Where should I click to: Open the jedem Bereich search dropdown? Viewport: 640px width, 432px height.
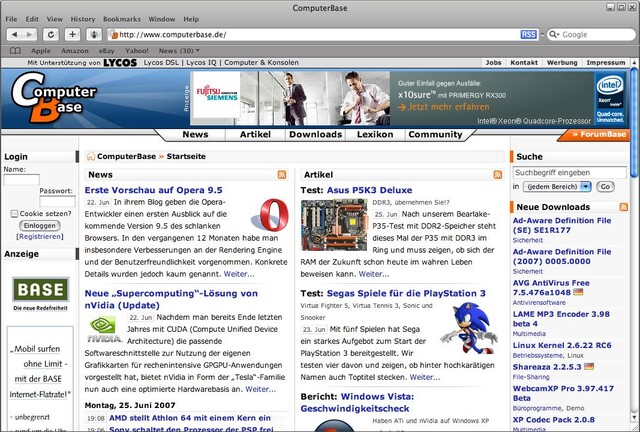pyautogui.click(x=557, y=187)
